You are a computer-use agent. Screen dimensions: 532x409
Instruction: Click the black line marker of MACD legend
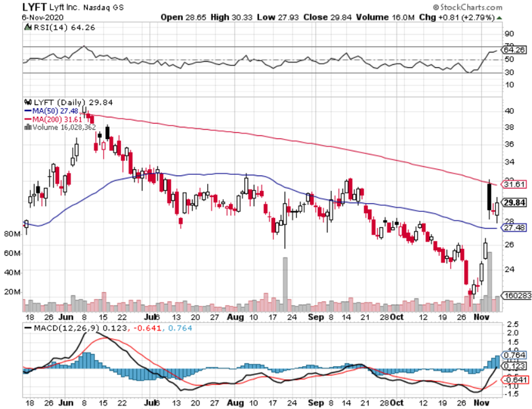point(28,328)
